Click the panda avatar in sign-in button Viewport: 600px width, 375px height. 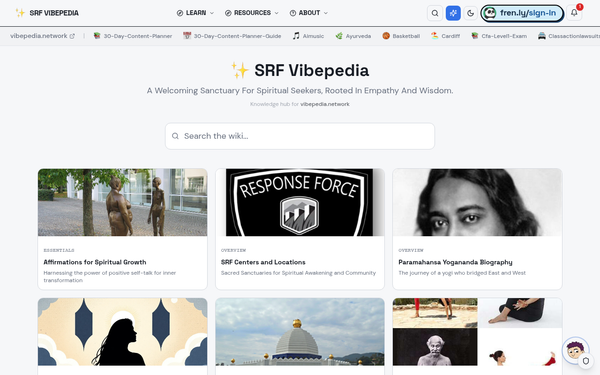(x=489, y=13)
